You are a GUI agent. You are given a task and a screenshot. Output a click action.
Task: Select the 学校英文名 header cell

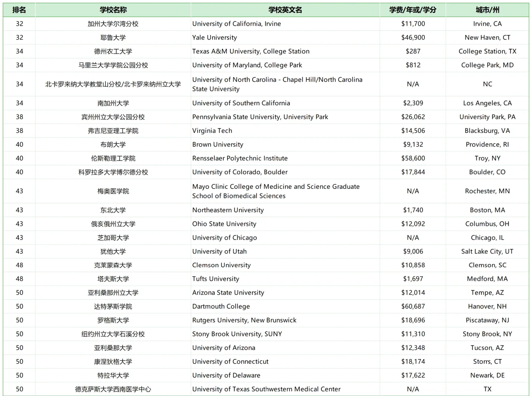click(285, 10)
